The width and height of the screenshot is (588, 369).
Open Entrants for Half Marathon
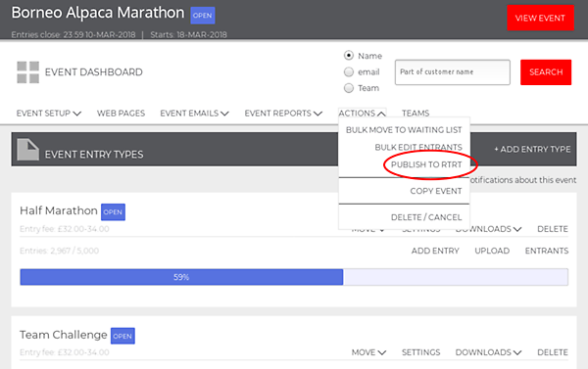pos(547,251)
